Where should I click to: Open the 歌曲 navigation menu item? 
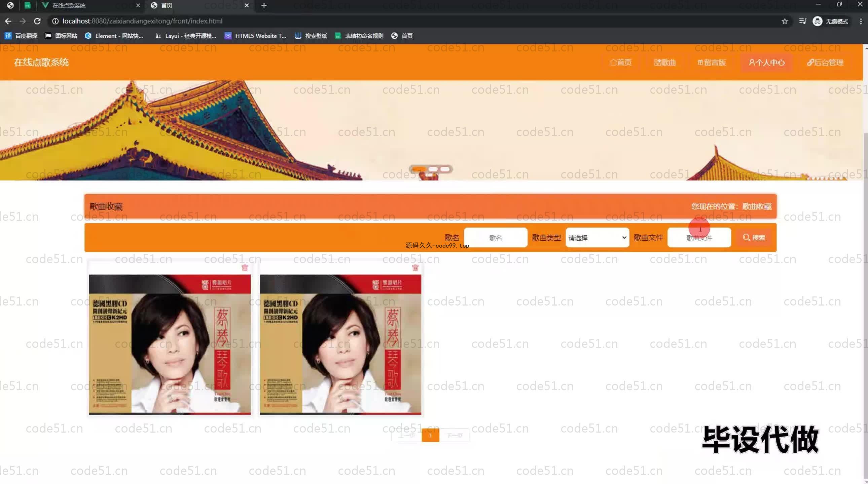(664, 63)
